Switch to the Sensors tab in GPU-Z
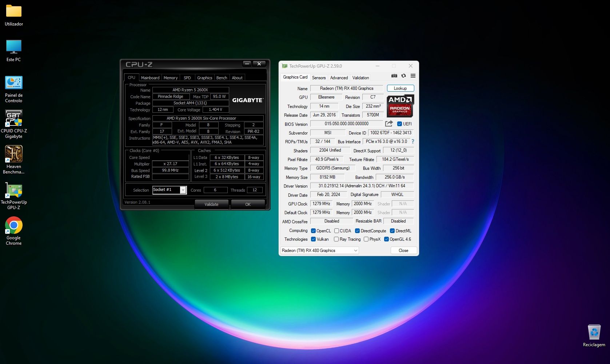The width and height of the screenshot is (610, 364). (319, 77)
